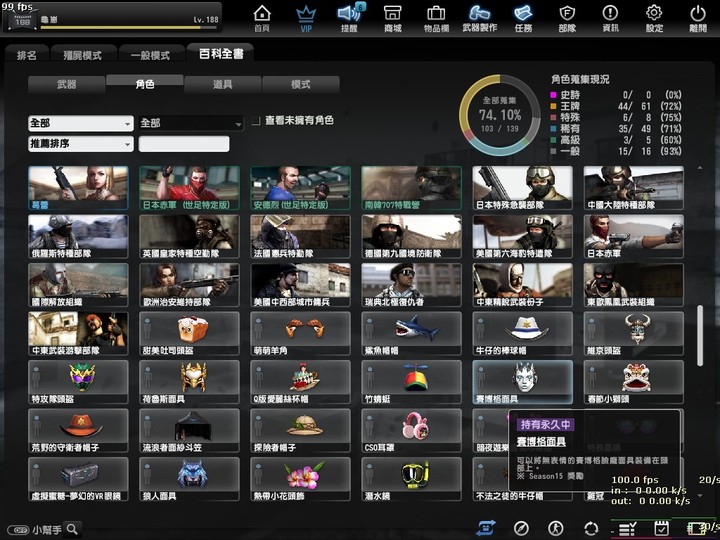Expand the first 全部 category dropdown
Viewport: 720px width, 540px height.
coord(81,123)
